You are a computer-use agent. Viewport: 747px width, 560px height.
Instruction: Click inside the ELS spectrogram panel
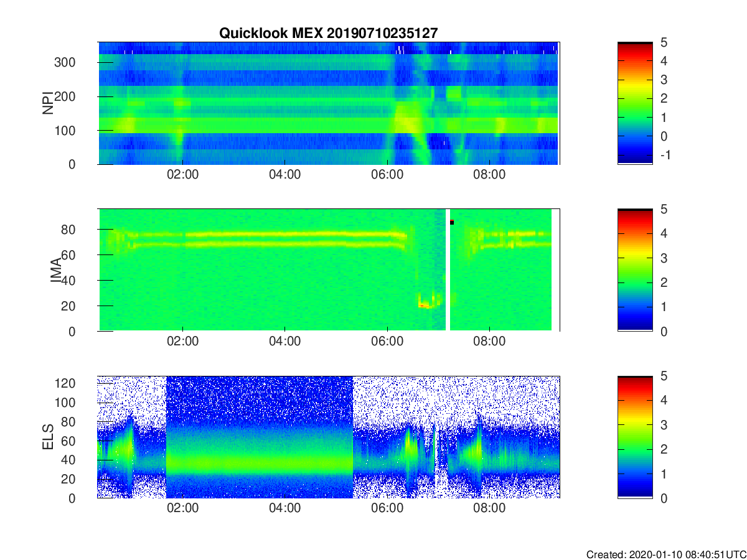pos(329,437)
